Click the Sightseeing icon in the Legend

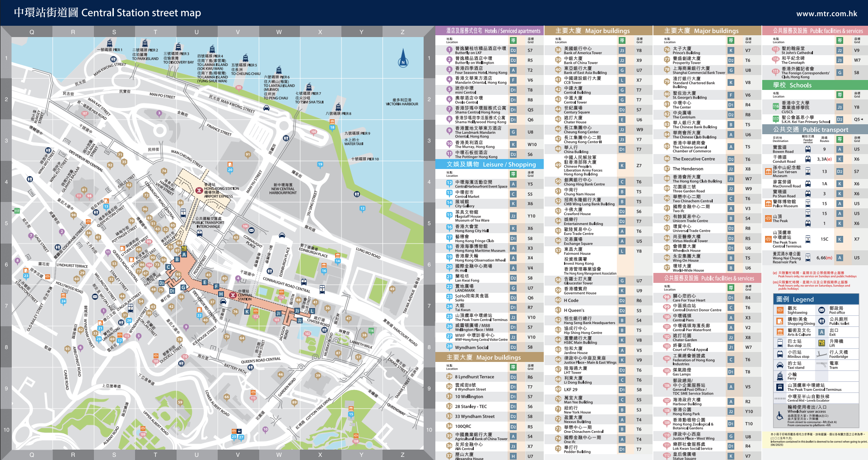pos(780,310)
